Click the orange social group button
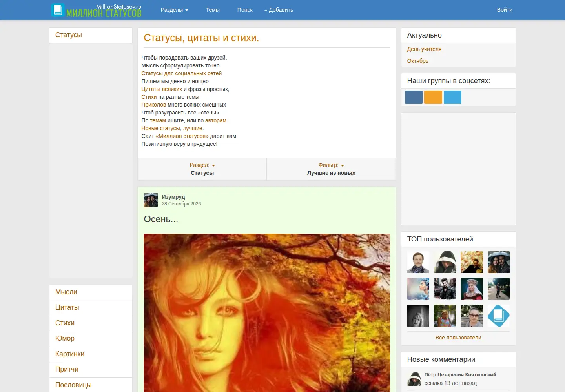Screen dimensions: 565x392 tap(433, 97)
